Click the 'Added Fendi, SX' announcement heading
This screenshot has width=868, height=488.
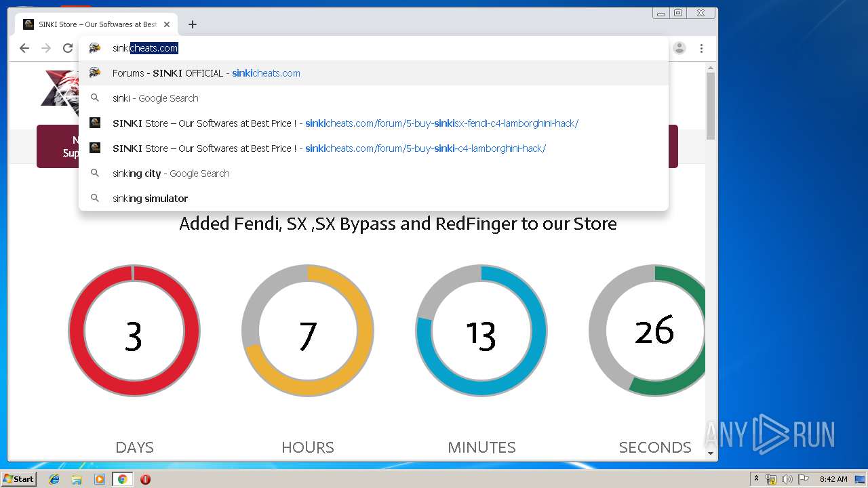(398, 224)
